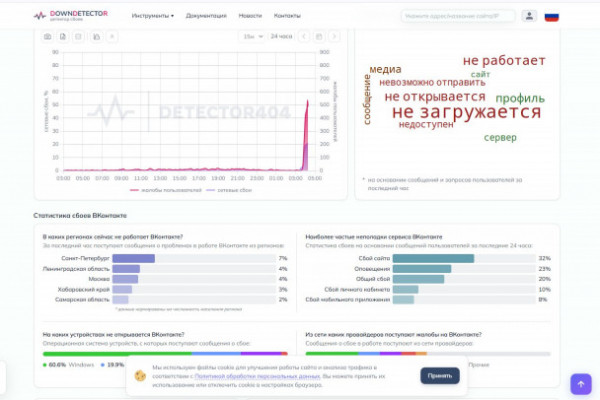Select the 24 часа range option
Screen dimensions: 600x400
[281, 36]
